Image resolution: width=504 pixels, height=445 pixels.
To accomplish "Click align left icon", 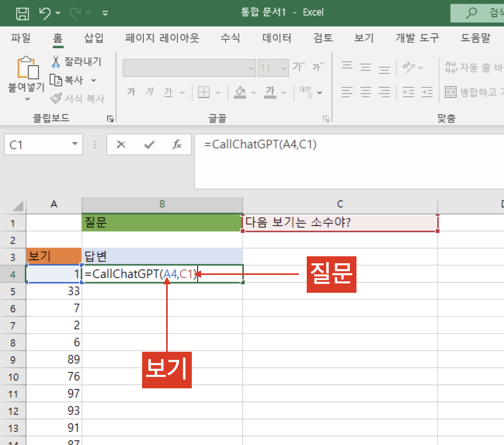I will coord(347,92).
